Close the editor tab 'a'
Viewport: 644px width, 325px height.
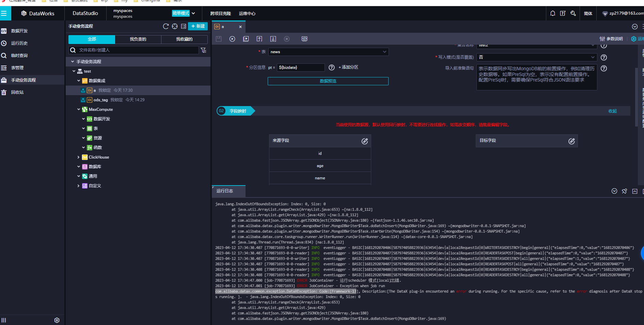(x=240, y=27)
